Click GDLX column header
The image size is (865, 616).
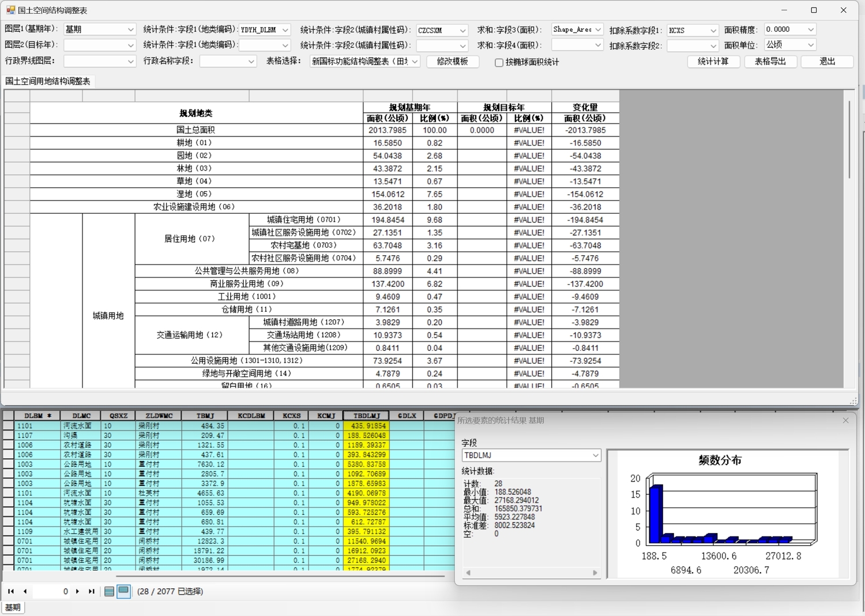click(407, 415)
